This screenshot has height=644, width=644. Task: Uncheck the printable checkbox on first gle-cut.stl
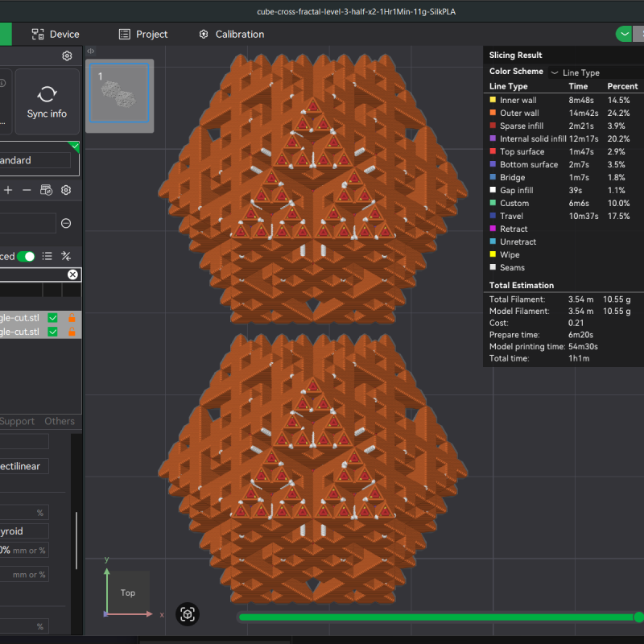pyautogui.click(x=52, y=318)
